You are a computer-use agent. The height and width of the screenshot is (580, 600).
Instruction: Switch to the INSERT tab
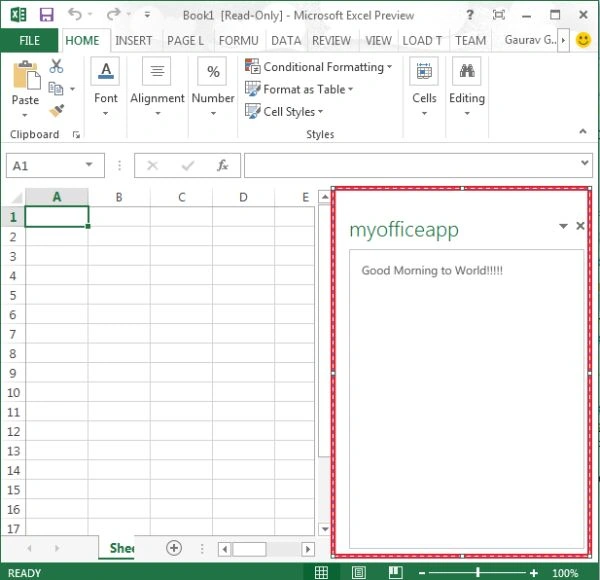(134, 40)
